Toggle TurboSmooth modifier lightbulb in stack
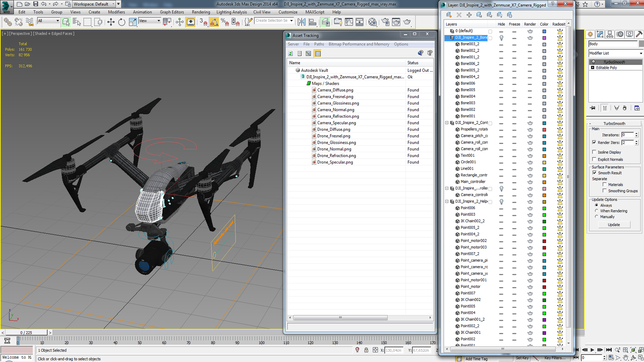The height and width of the screenshot is (362, 644). tap(593, 62)
